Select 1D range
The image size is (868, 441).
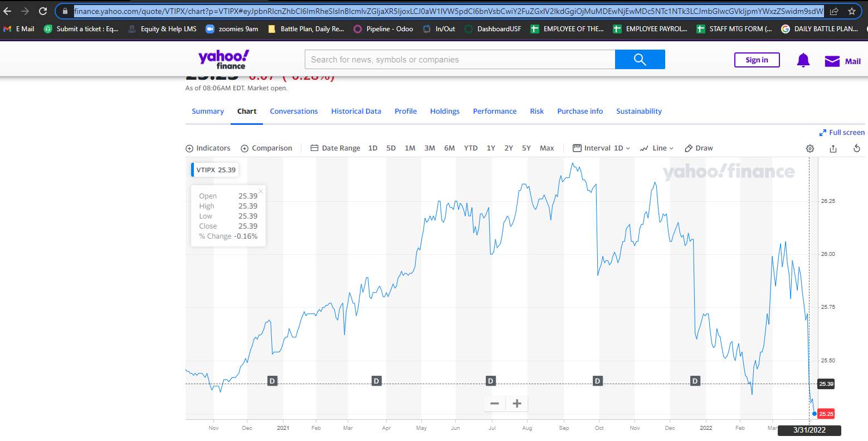coord(373,148)
